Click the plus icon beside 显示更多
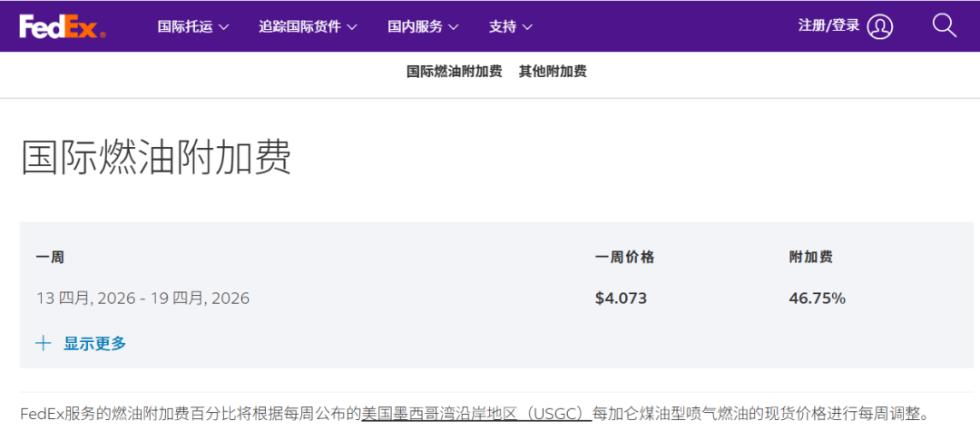 [x=43, y=343]
